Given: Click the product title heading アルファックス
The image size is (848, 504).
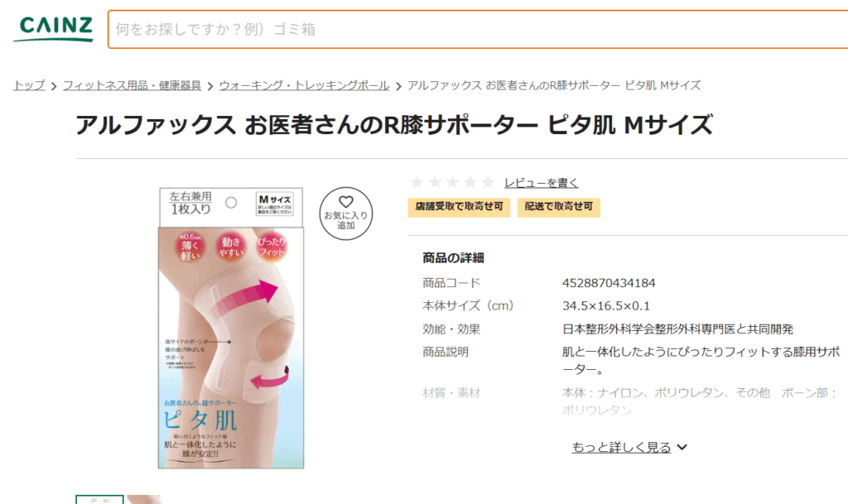Looking at the screenshot, I should [x=393, y=125].
